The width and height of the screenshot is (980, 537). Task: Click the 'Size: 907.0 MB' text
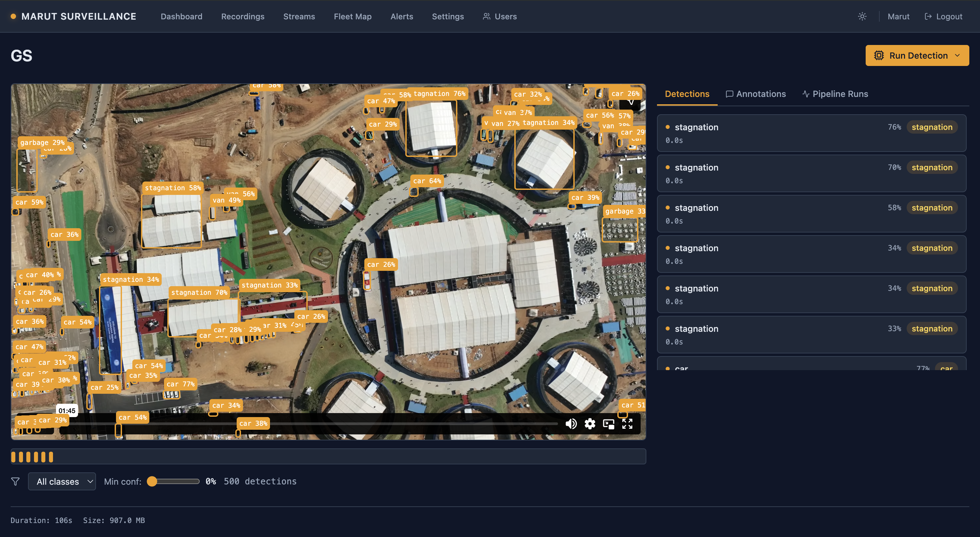click(114, 521)
